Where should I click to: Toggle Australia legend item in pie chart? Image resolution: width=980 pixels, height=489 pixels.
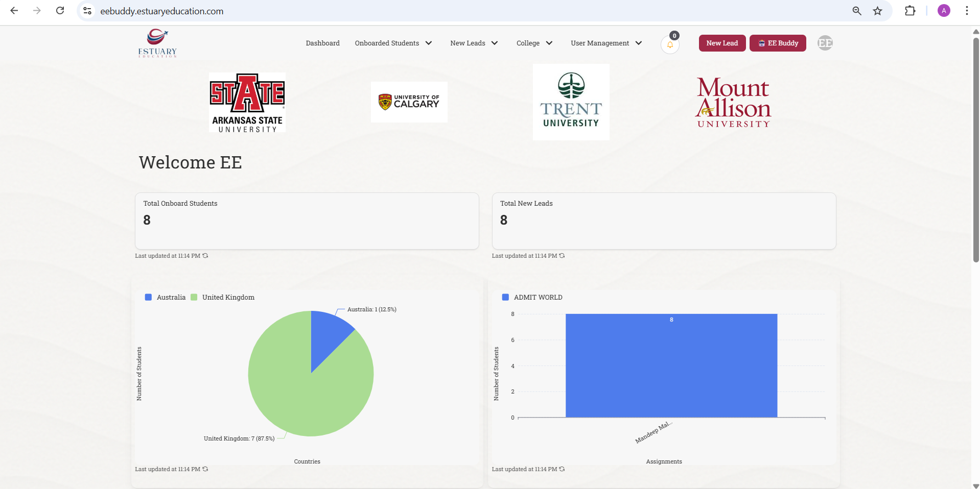165,297
